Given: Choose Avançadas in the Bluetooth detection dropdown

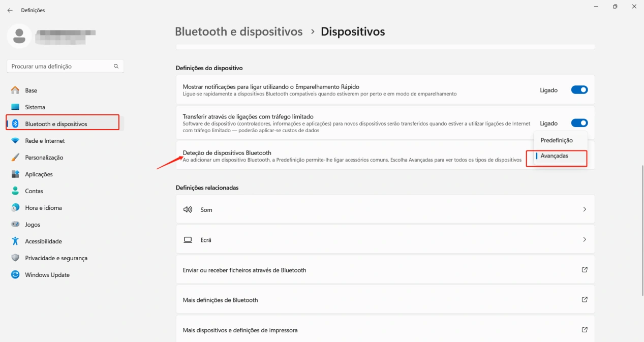Looking at the screenshot, I should coord(554,156).
